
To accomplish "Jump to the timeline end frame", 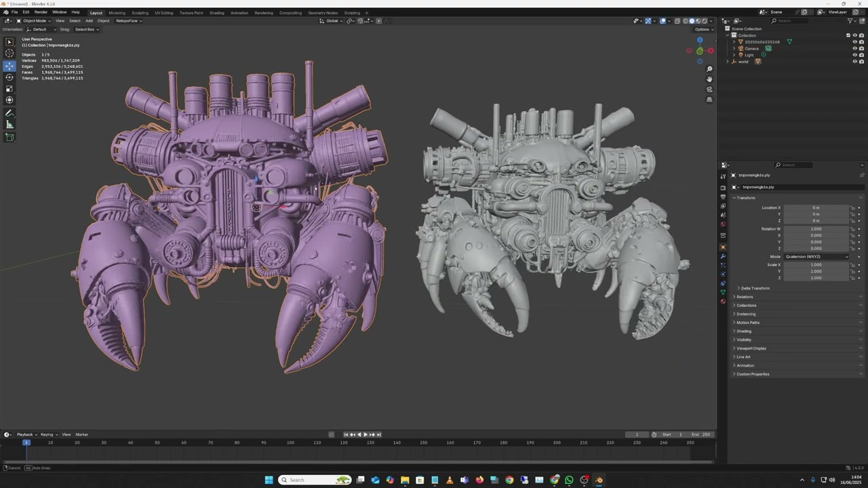I will tap(379, 434).
